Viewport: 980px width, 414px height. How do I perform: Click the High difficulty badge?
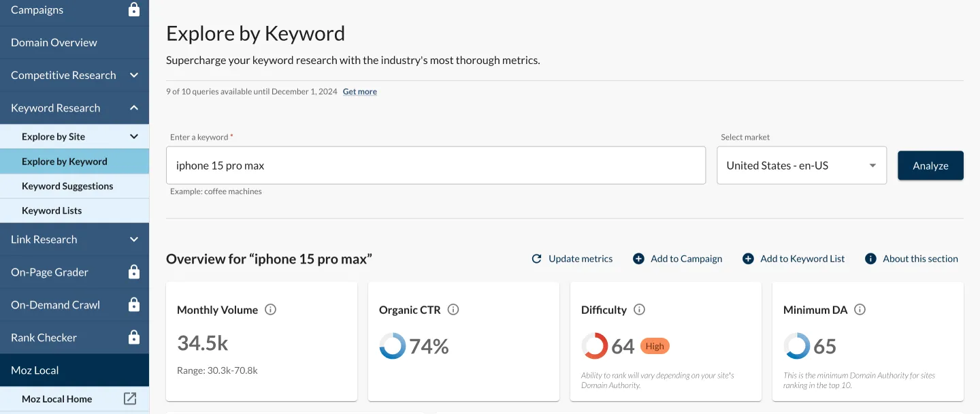(654, 346)
